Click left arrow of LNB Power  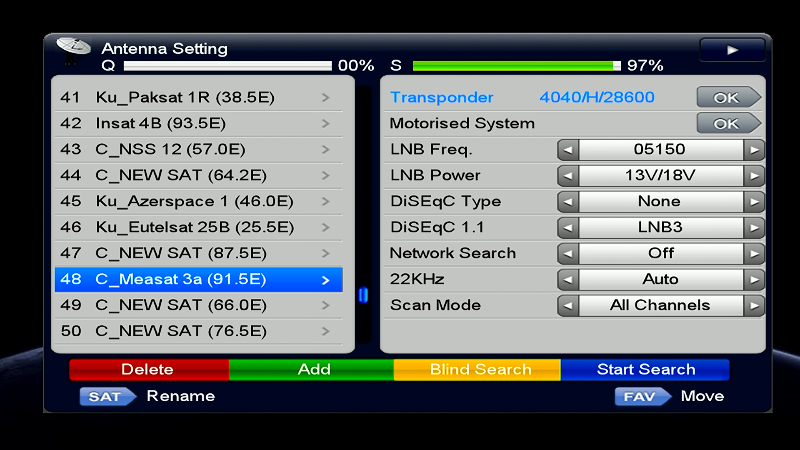pyautogui.click(x=568, y=176)
